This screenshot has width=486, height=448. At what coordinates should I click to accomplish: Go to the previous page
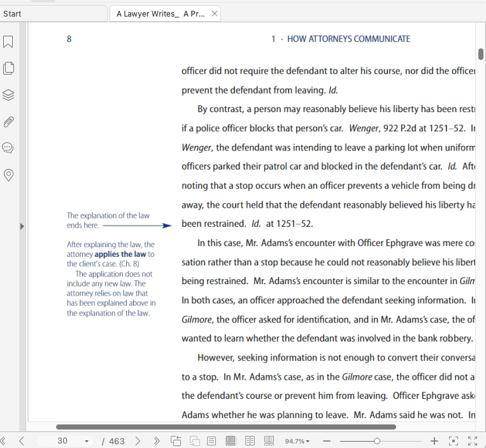tap(22, 440)
